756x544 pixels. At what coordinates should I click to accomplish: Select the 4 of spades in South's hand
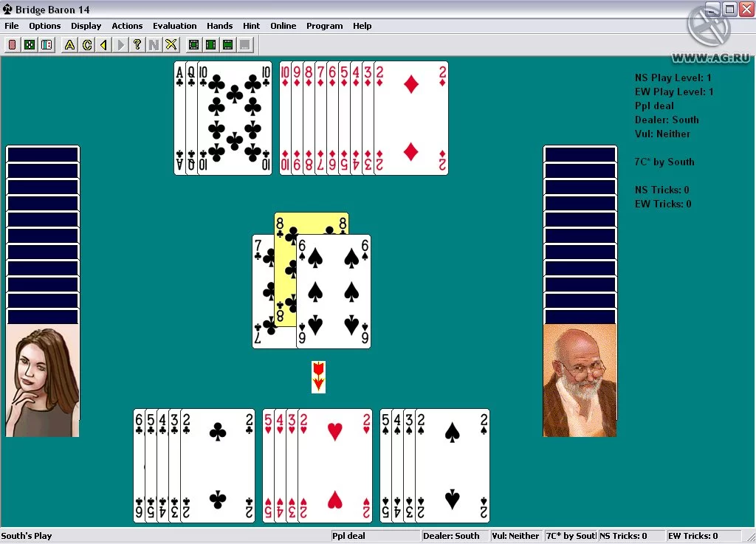[x=397, y=466]
